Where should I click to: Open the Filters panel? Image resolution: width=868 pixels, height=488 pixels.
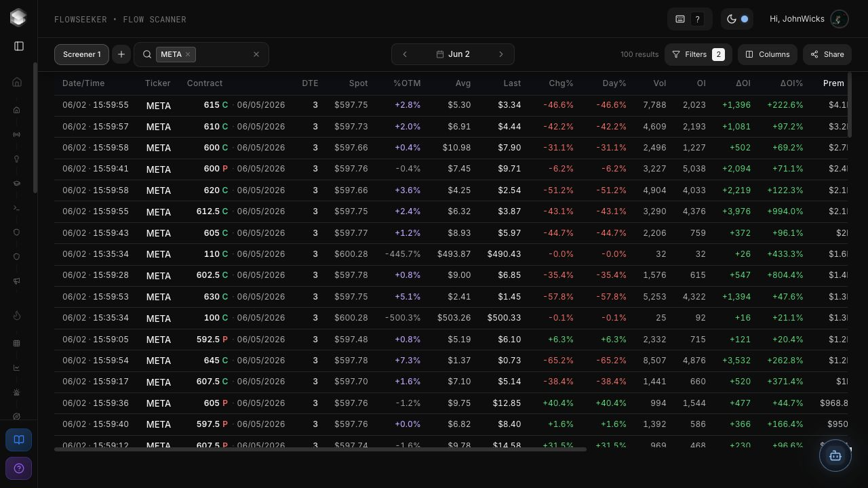[698, 54]
